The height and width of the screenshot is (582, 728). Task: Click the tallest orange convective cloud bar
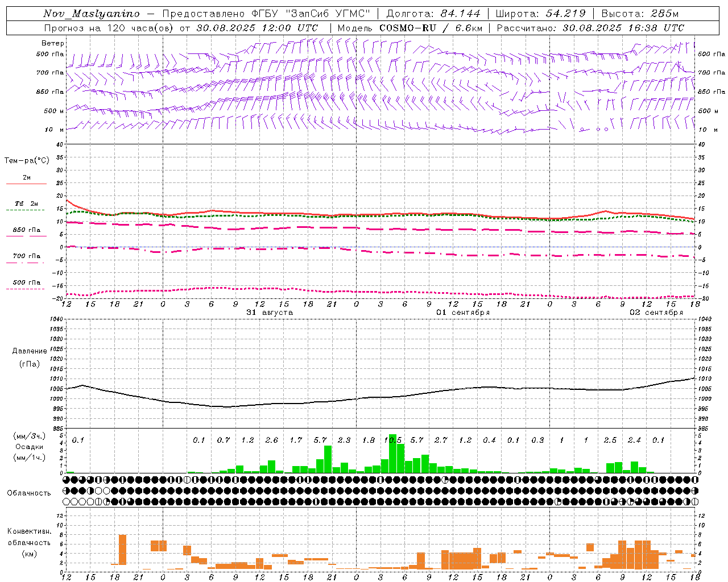(122, 550)
